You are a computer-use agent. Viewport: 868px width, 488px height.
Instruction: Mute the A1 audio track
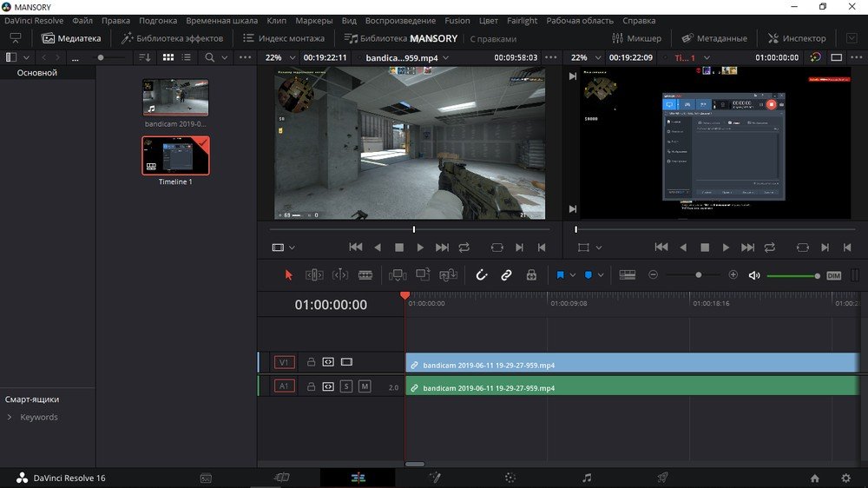click(365, 386)
